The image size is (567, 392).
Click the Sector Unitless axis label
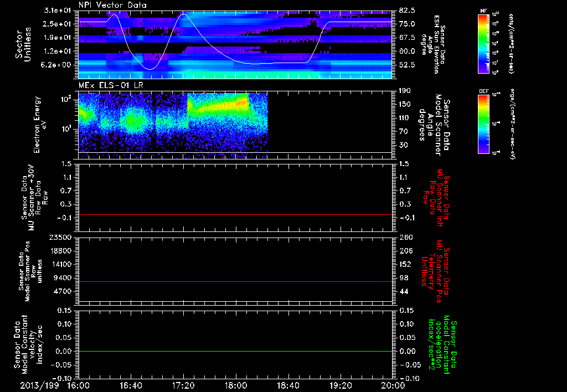pyautogui.click(x=23, y=44)
